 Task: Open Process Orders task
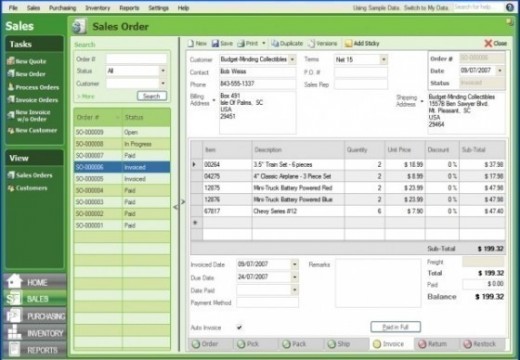pyautogui.click(x=33, y=87)
